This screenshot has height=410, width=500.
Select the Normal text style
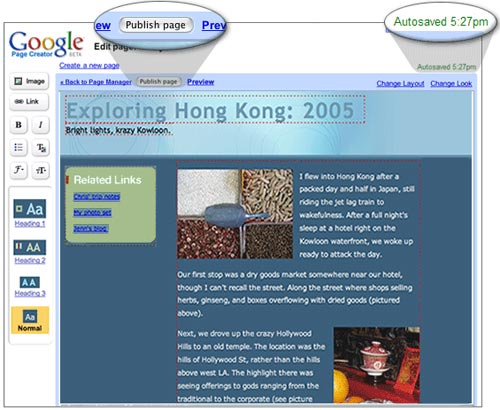[30, 320]
